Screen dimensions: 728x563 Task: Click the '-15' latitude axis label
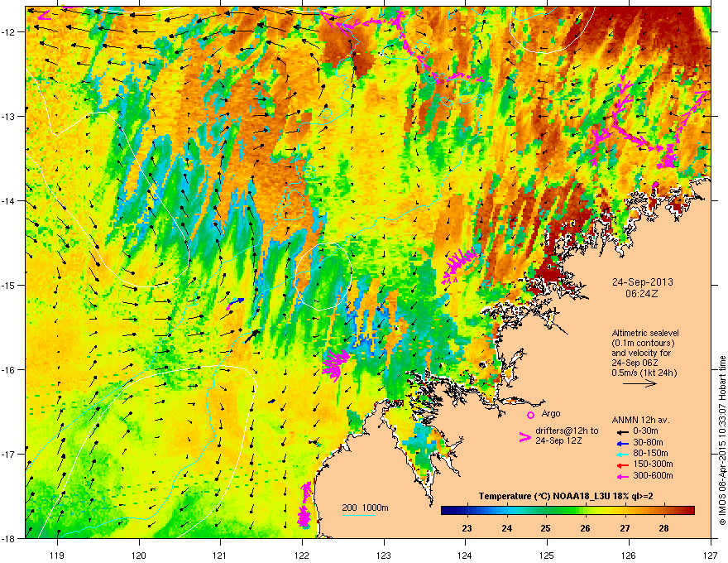point(8,285)
